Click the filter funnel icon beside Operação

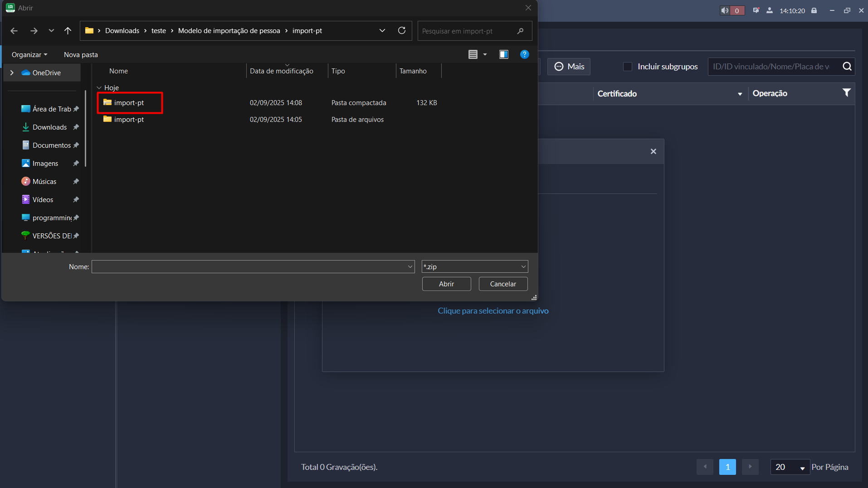click(846, 93)
